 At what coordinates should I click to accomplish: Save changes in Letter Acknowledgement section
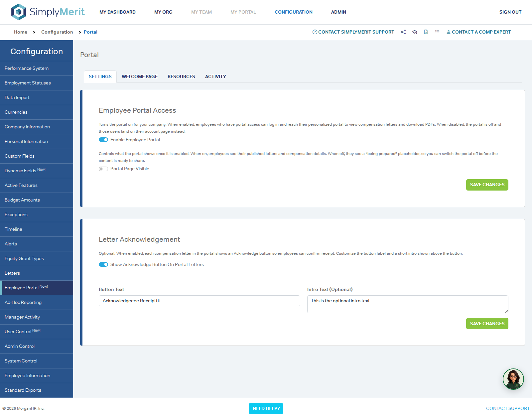(487, 324)
